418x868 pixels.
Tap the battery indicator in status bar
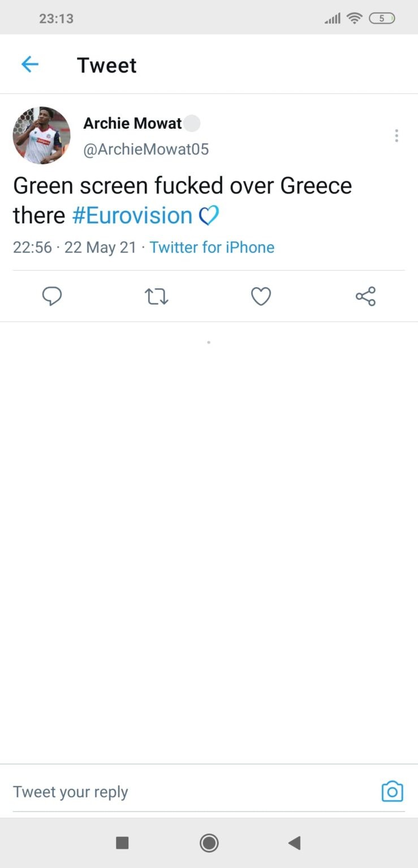point(382,19)
